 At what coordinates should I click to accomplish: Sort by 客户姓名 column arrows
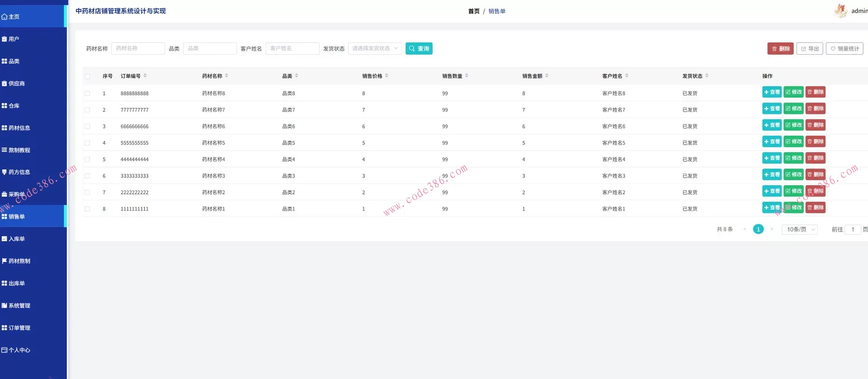click(x=627, y=76)
